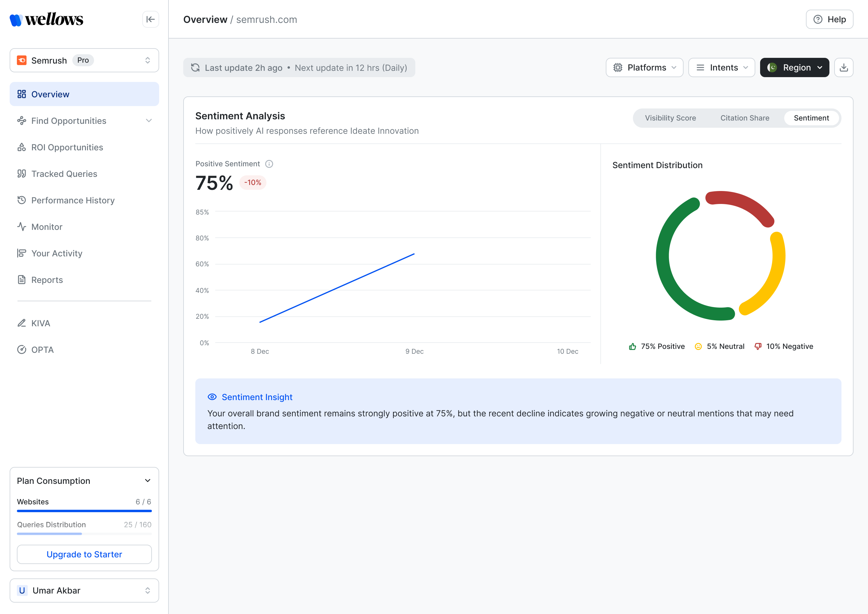Click the -10% change badge
The width and height of the screenshot is (868, 614).
click(253, 183)
